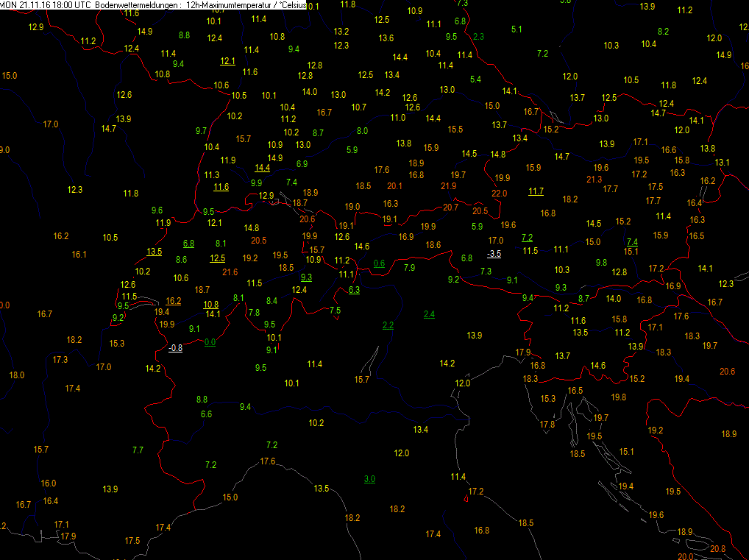The image size is (749, 560).
Task: Pick the green 6.9 station reading
Action: pyautogui.click(x=302, y=164)
